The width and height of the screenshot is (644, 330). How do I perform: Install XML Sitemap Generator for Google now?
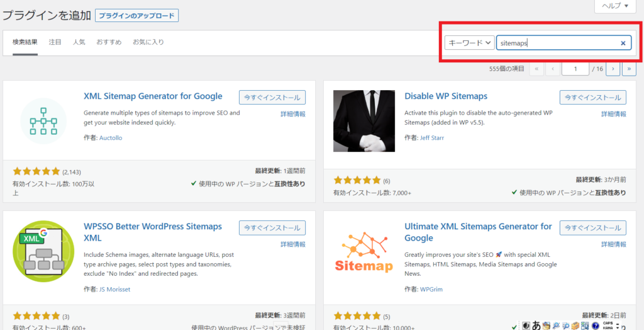coord(272,98)
